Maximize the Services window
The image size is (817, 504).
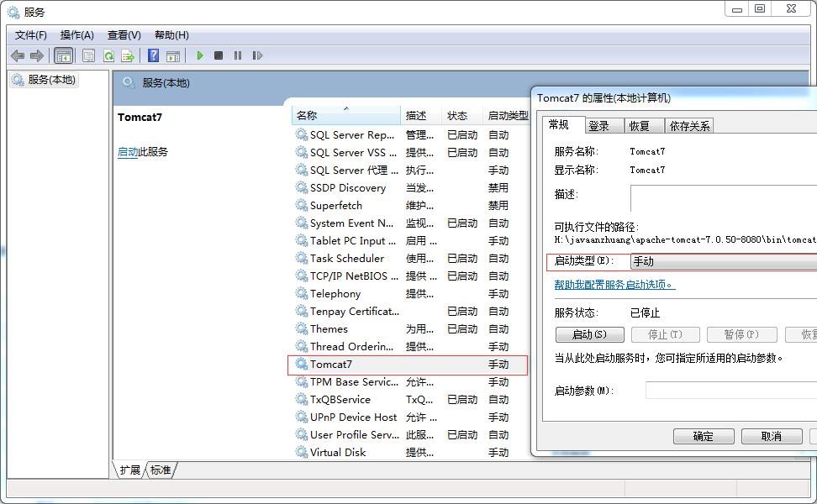(x=760, y=9)
